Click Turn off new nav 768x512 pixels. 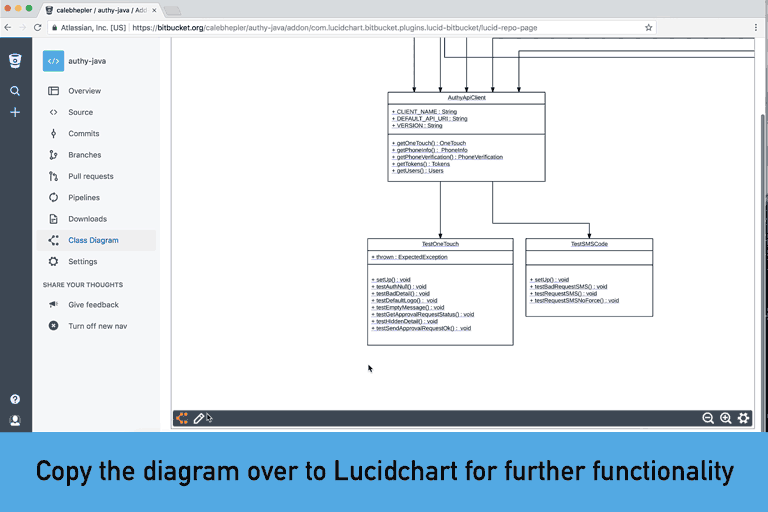[97, 326]
